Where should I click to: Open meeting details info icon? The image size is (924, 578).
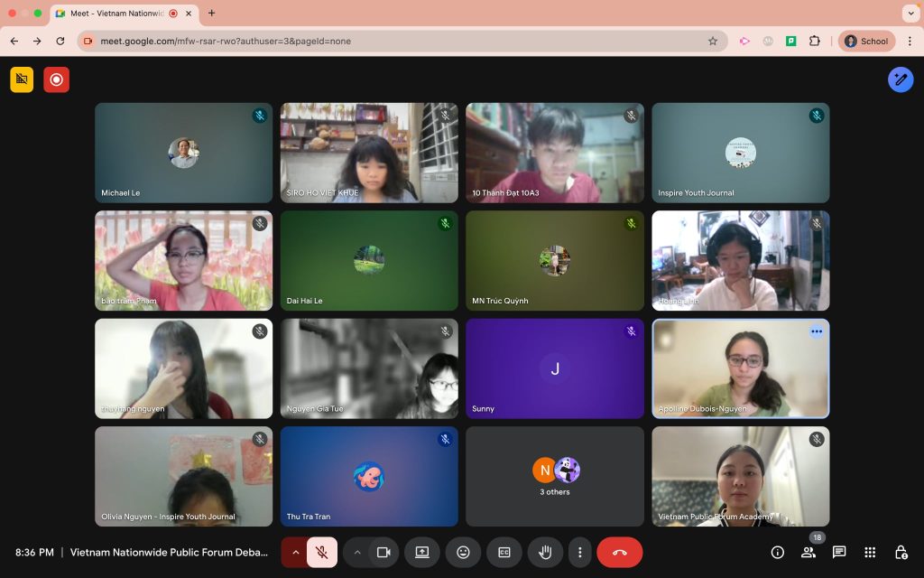pyautogui.click(x=777, y=552)
